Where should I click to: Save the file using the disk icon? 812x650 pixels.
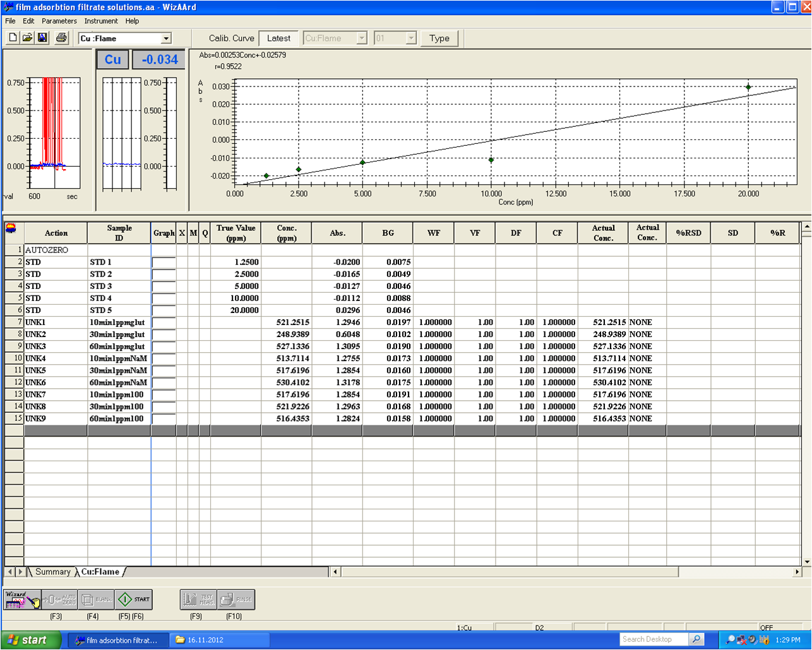click(x=42, y=38)
